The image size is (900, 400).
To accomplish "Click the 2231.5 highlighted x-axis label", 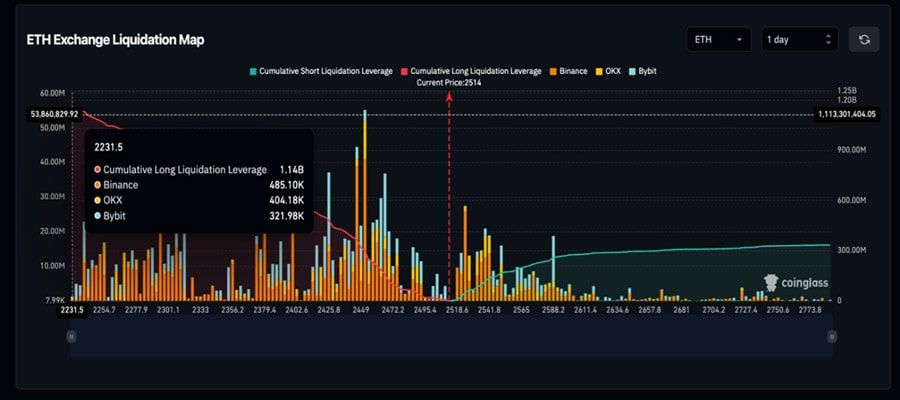I will (72, 310).
